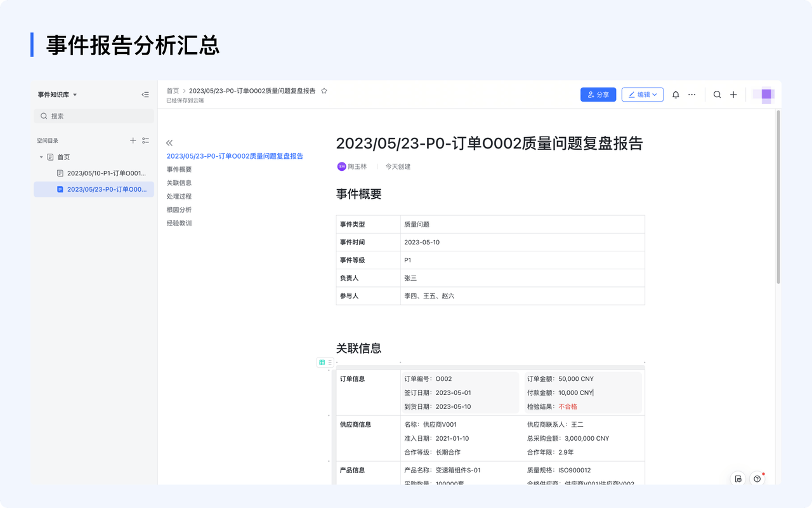Create new item with plus icon
812x508 pixels.
tap(733, 95)
